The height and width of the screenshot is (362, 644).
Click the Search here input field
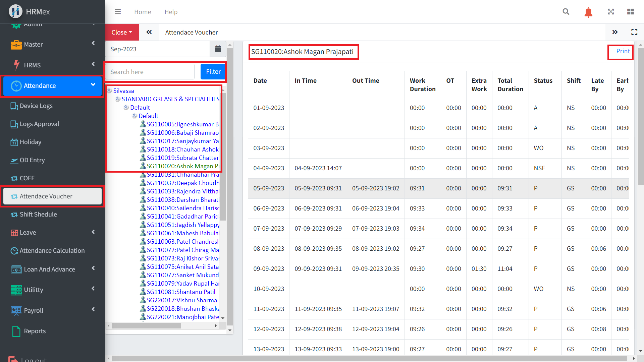pos(150,72)
